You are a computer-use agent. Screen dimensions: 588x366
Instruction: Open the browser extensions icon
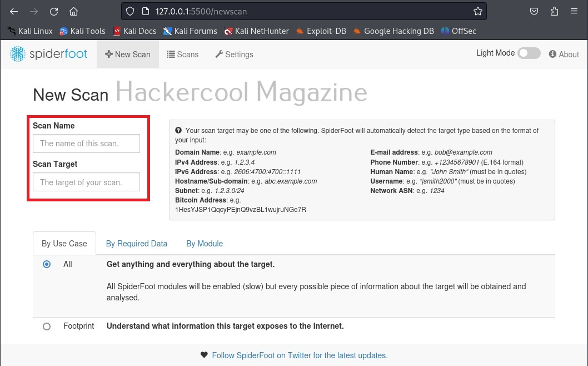point(554,11)
